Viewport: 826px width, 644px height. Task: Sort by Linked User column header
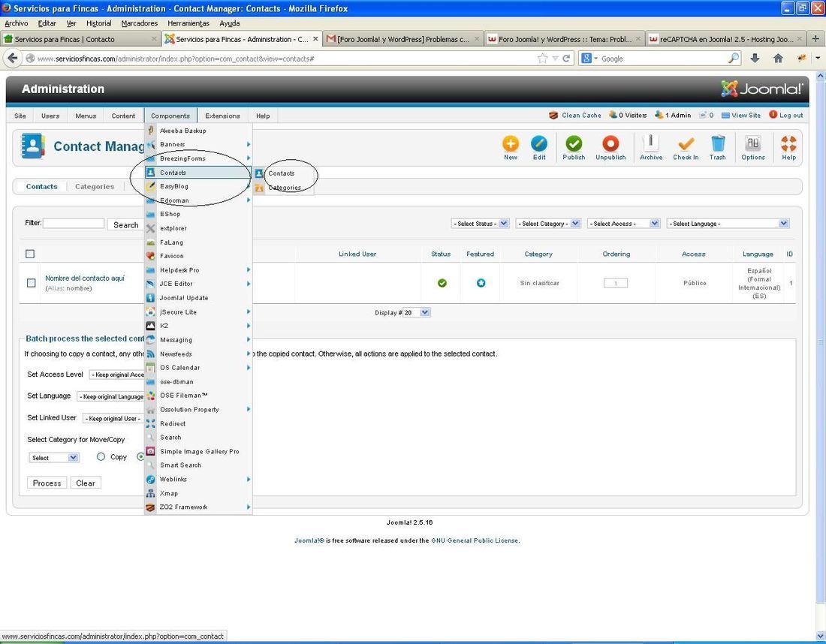coord(357,254)
